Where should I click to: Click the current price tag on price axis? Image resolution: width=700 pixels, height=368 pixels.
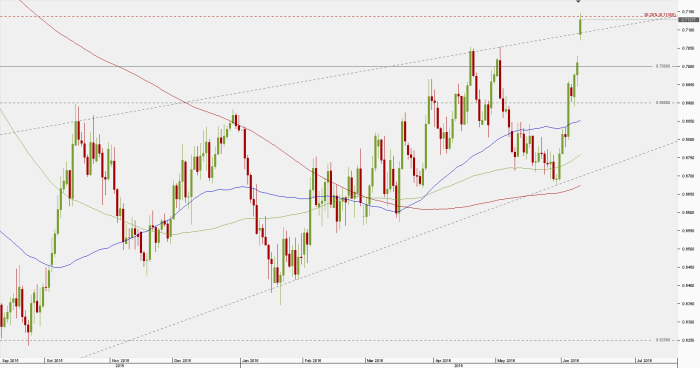[688, 20]
